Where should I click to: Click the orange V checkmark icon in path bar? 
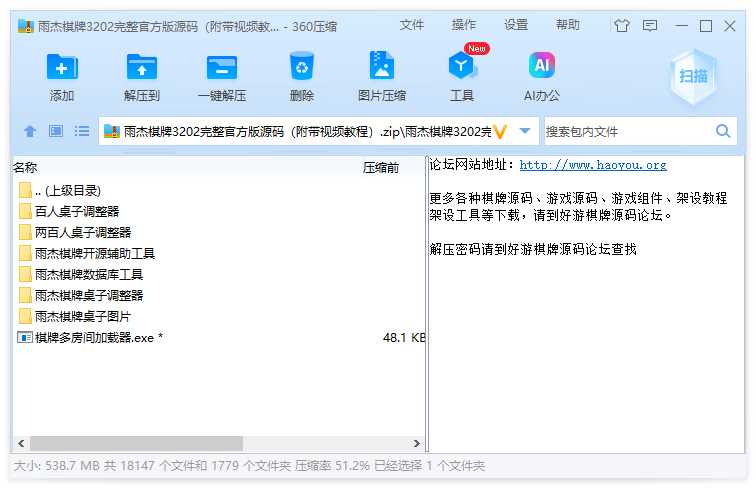(501, 132)
